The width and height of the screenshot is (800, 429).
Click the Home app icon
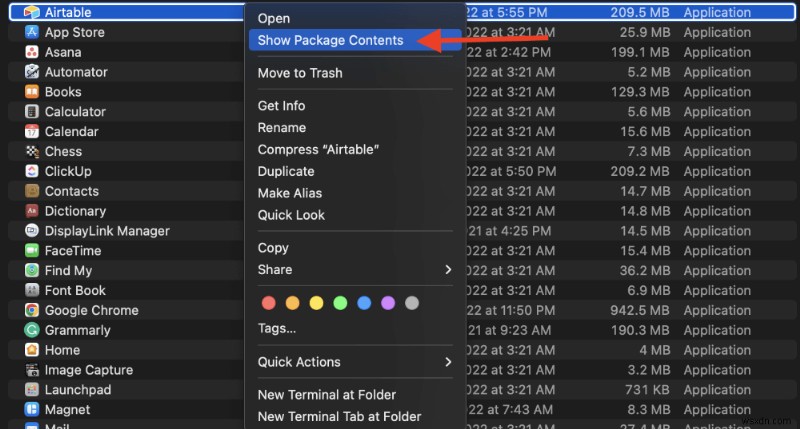point(32,350)
